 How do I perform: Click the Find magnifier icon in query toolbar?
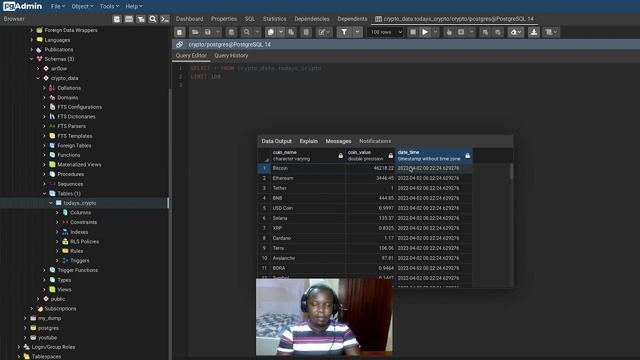246,32
